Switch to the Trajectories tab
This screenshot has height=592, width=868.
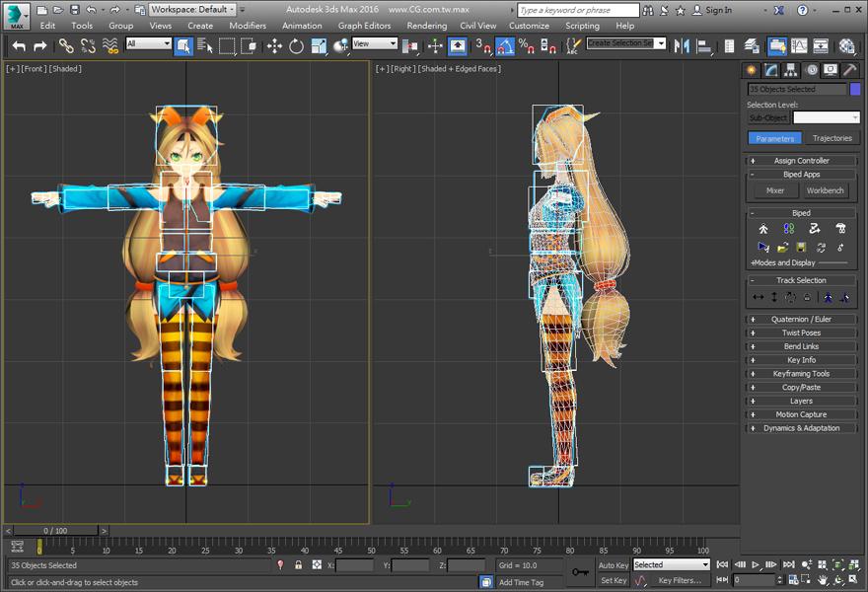tap(832, 138)
